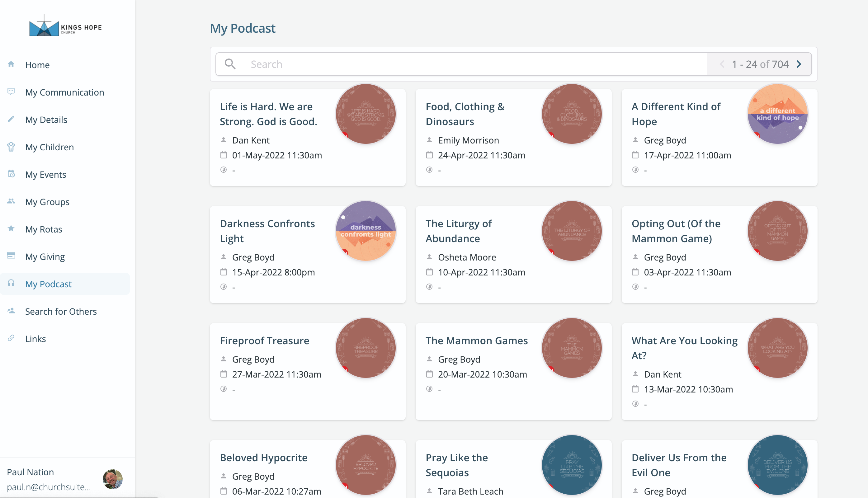Click darkness confronts light artwork

[366, 231]
